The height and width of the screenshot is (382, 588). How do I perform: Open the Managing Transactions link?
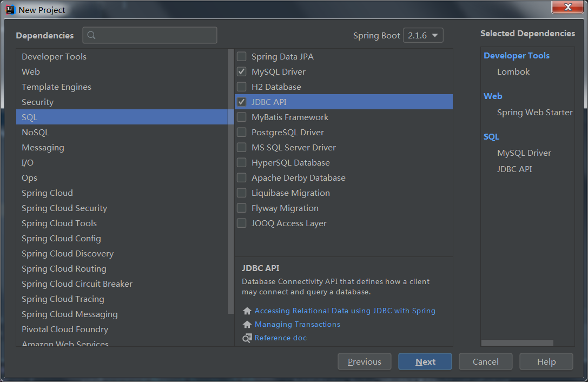(x=298, y=324)
